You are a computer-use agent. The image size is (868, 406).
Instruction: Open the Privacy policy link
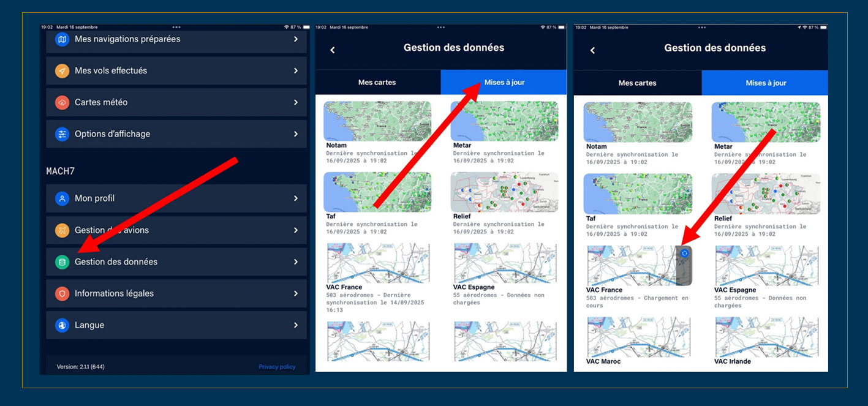(277, 367)
